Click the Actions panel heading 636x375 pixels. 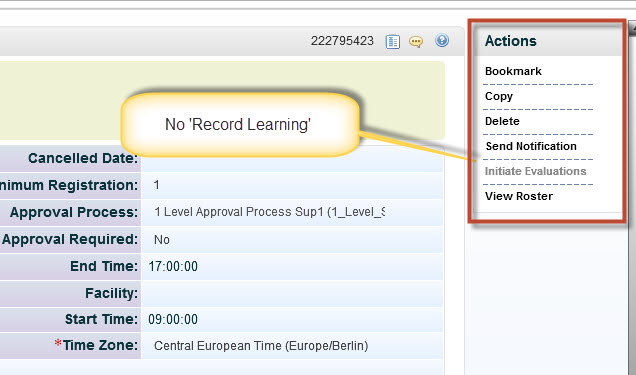coord(511,41)
